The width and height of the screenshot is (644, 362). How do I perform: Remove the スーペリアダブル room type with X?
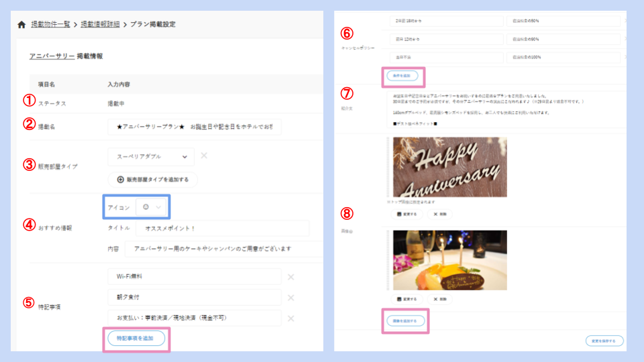click(x=204, y=156)
